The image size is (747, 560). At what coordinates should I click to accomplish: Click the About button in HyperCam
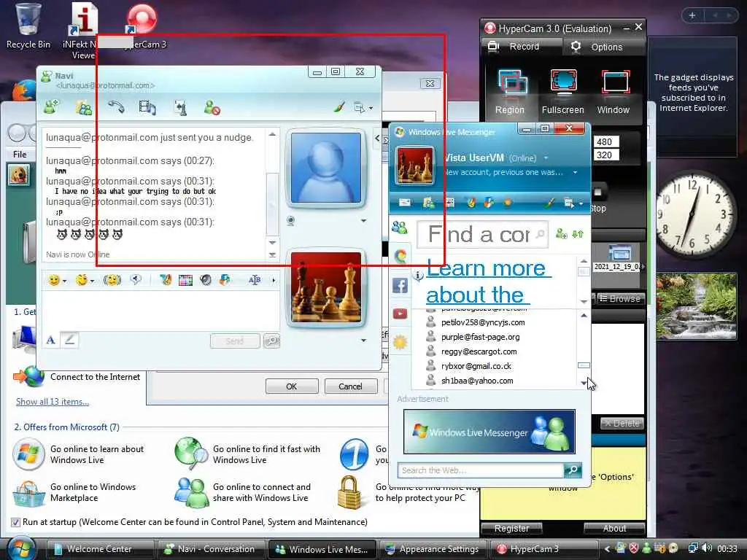point(614,528)
